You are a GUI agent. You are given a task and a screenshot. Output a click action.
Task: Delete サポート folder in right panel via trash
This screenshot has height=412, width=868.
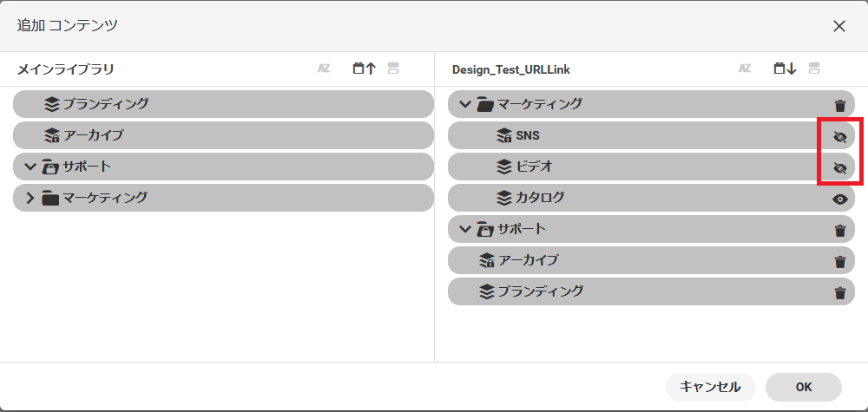839,230
